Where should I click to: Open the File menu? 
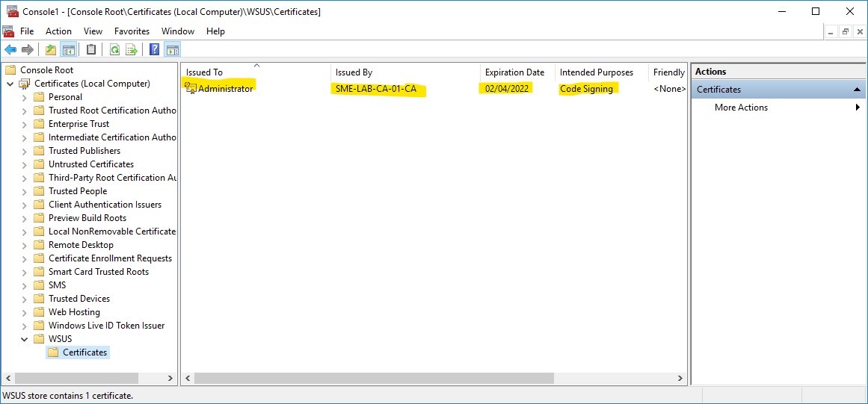click(27, 31)
